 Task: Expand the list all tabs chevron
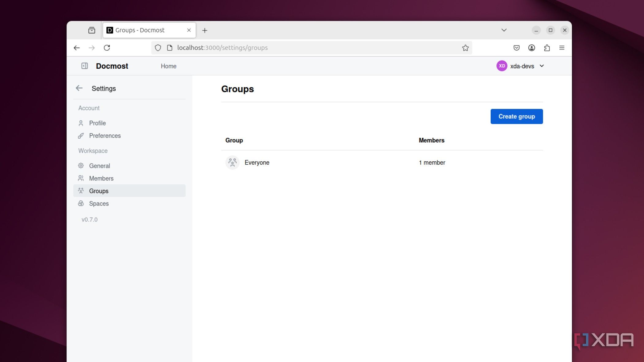click(x=504, y=30)
